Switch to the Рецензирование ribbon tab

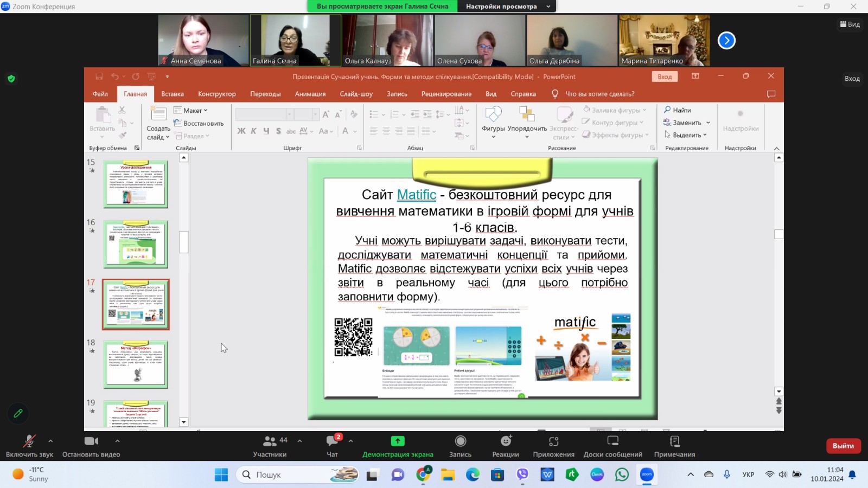(x=446, y=94)
